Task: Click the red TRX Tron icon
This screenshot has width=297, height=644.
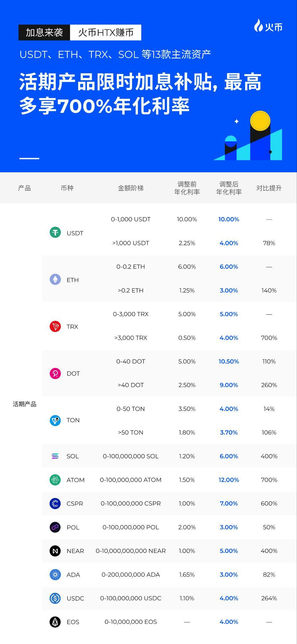Action: coord(55,326)
